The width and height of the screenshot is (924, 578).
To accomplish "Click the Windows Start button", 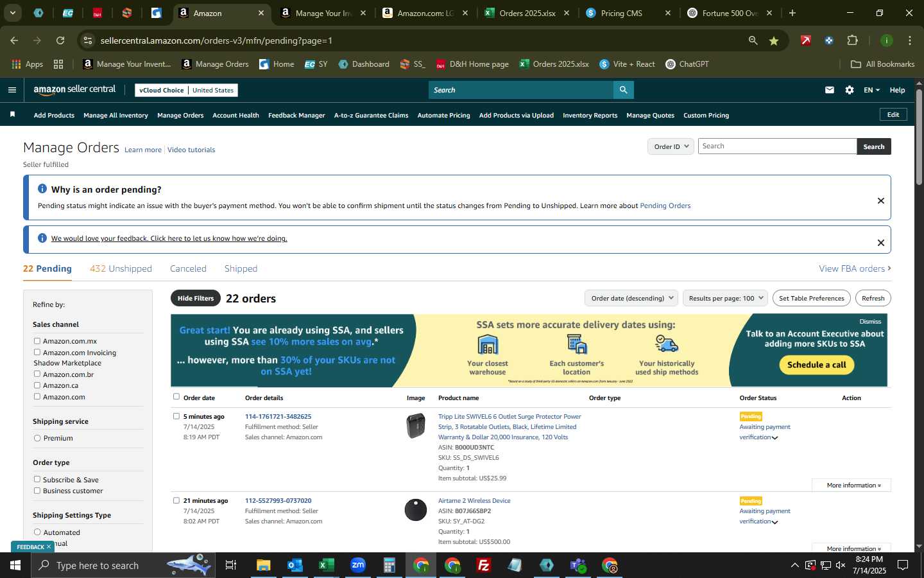I will 15,565.
